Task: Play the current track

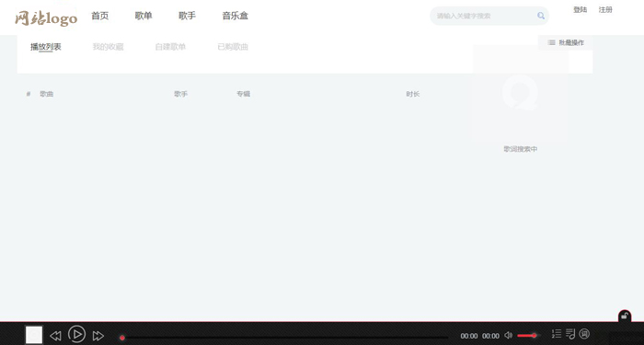Action: pyautogui.click(x=76, y=334)
